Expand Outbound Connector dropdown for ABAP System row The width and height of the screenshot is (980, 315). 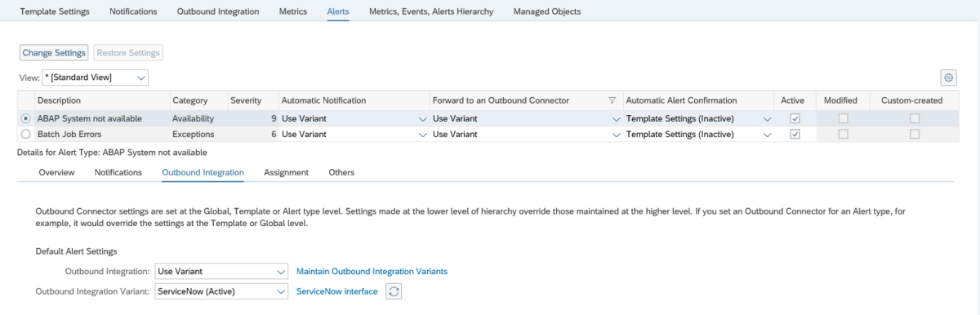[x=617, y=119]
